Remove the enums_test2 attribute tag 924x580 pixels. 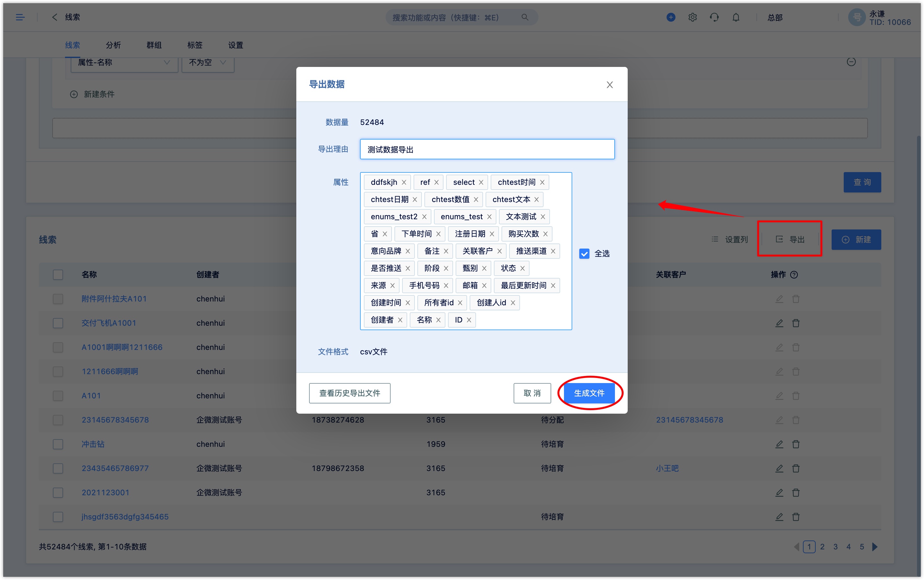424,217
